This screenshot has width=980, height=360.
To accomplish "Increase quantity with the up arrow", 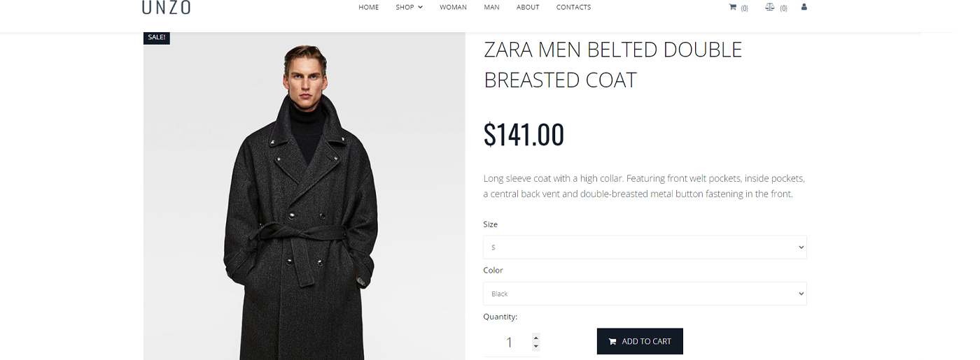I will point(536,338).
